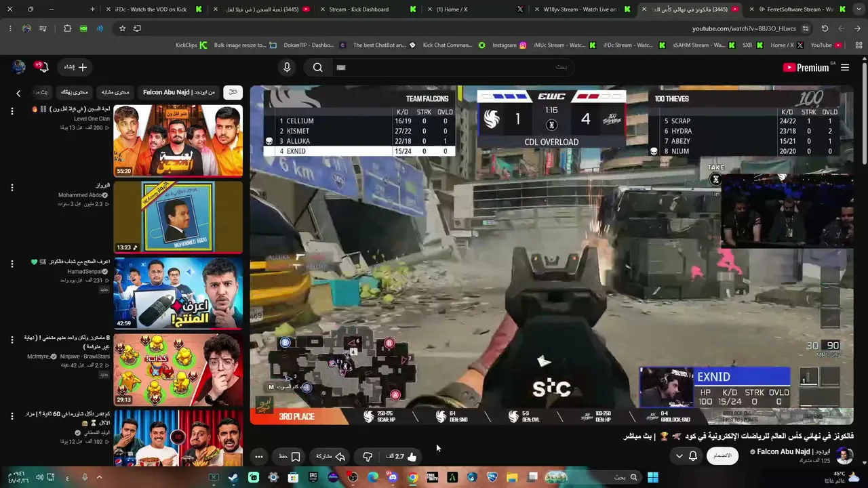Viewport: 868px width, 488px height.
Task: Toggle channel notification bell under the video
Action: pos(693,456)
